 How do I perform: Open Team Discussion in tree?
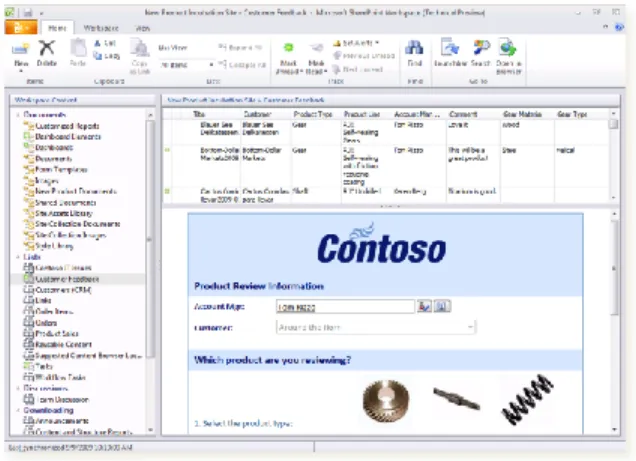pyautogui.click(x=62, y=399)
